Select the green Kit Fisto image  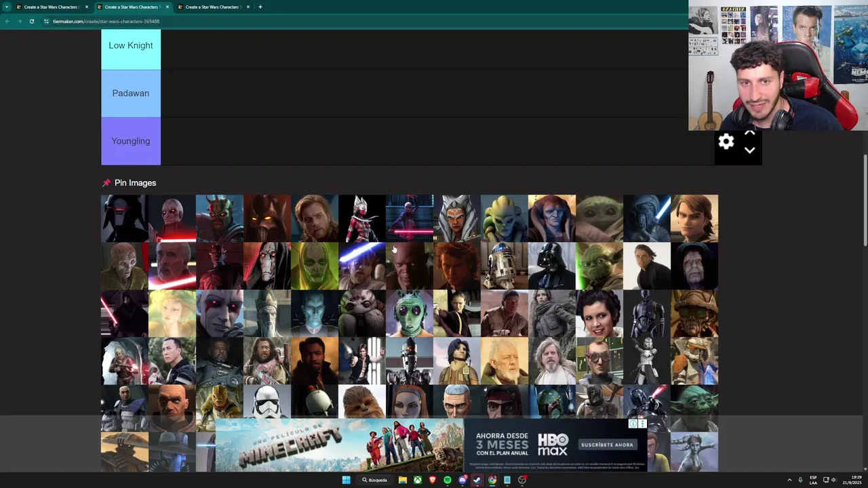pos(505,218)
